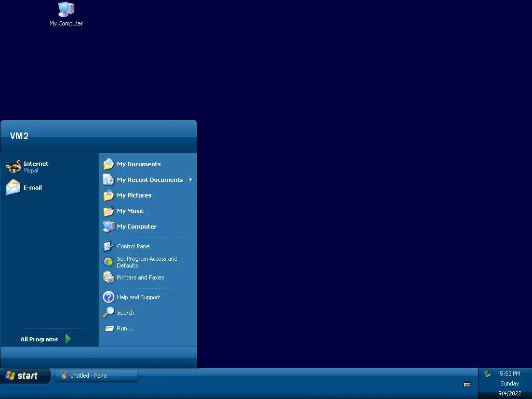Viewport: 532px width, 399px height.
Task: Click the keyboard icon in the taskbar
Action: point(467,384)
